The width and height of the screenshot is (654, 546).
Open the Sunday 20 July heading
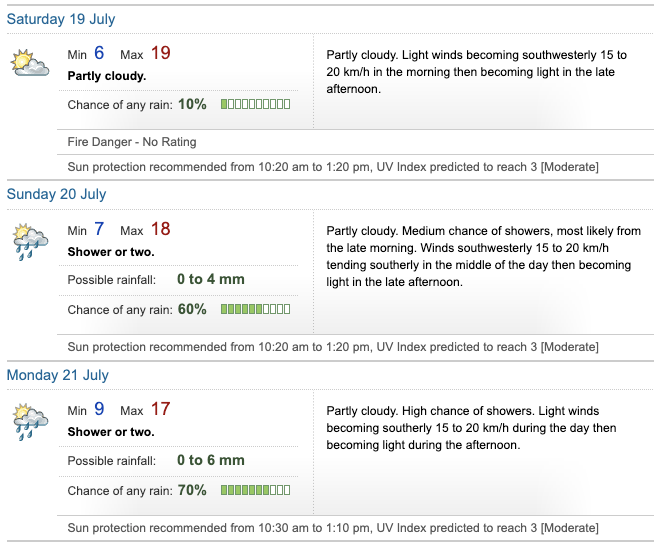[x=56, y=194]
